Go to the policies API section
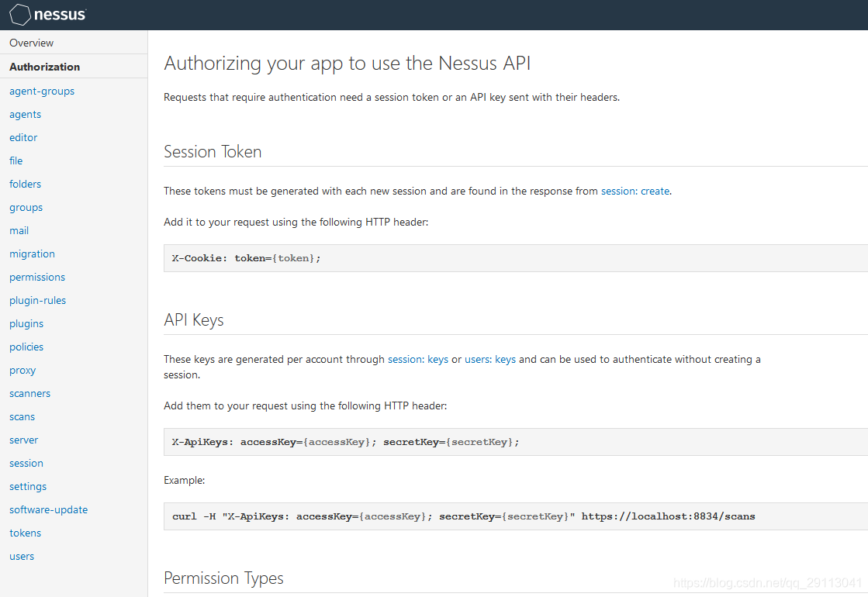Viewport: 868px width, 597px height. tap(26, 347)
